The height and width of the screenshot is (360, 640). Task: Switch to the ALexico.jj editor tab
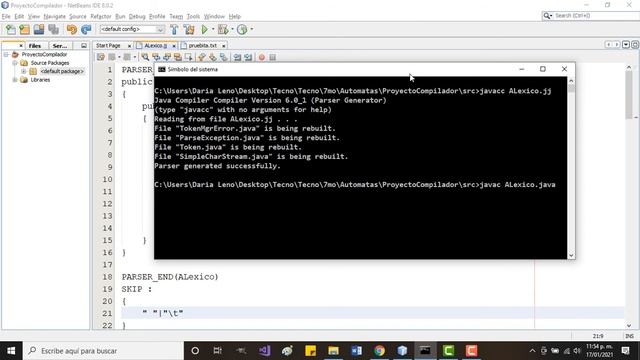tap(156, 46)
